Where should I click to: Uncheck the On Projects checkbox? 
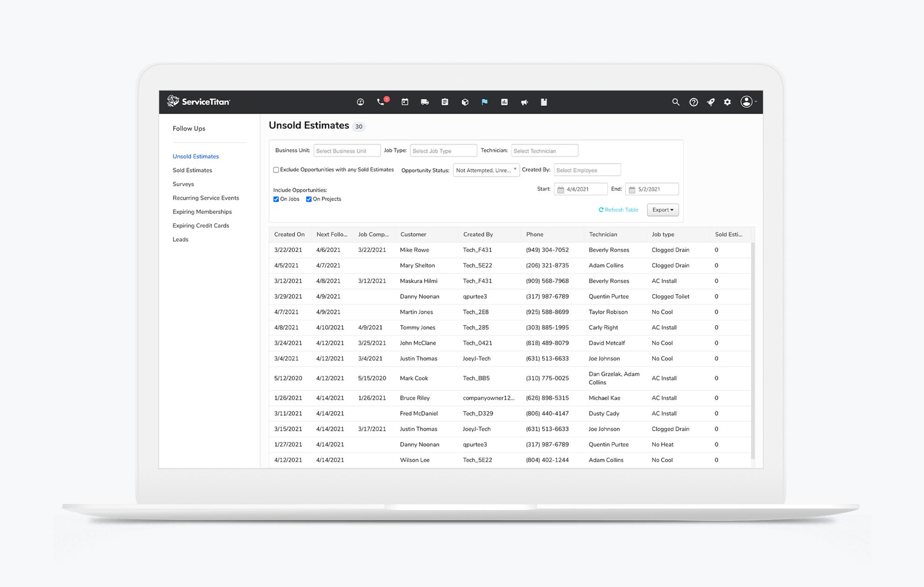coord(308,199)
